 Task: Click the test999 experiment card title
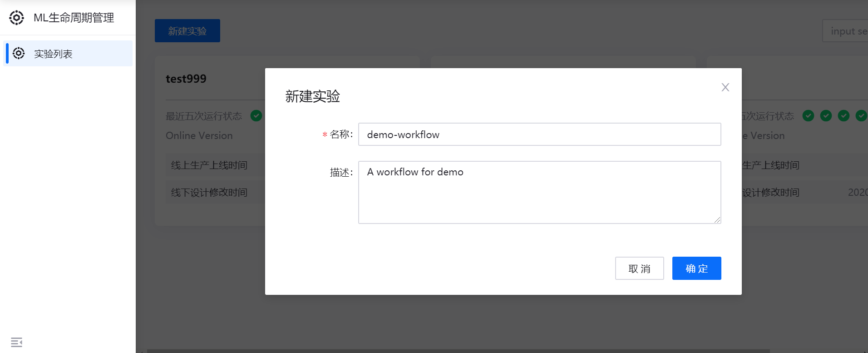(186, 79)
